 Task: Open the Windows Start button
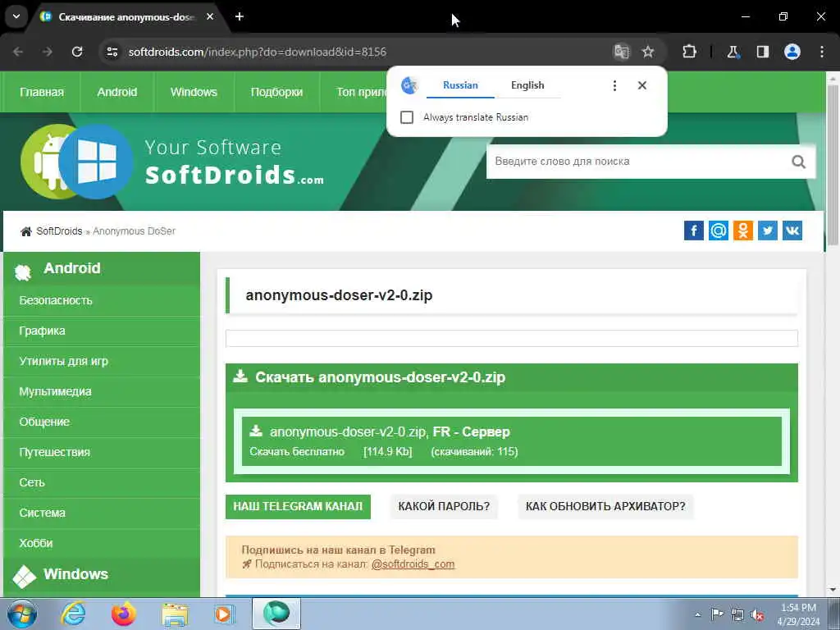[x=22, y=614]
